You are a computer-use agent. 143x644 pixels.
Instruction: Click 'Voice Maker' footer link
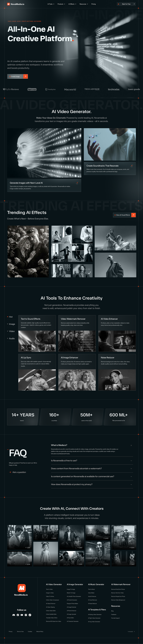(x=91, y=593)
